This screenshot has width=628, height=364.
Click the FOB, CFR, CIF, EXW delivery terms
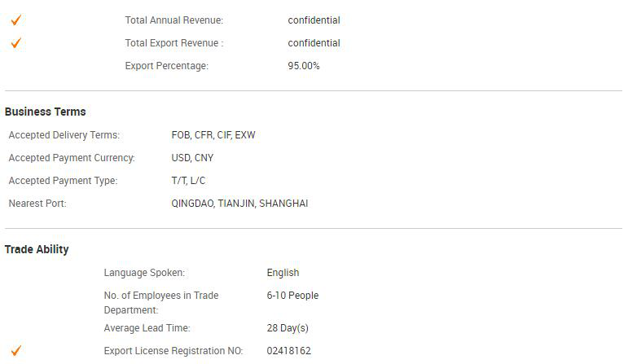coord(213,135)
